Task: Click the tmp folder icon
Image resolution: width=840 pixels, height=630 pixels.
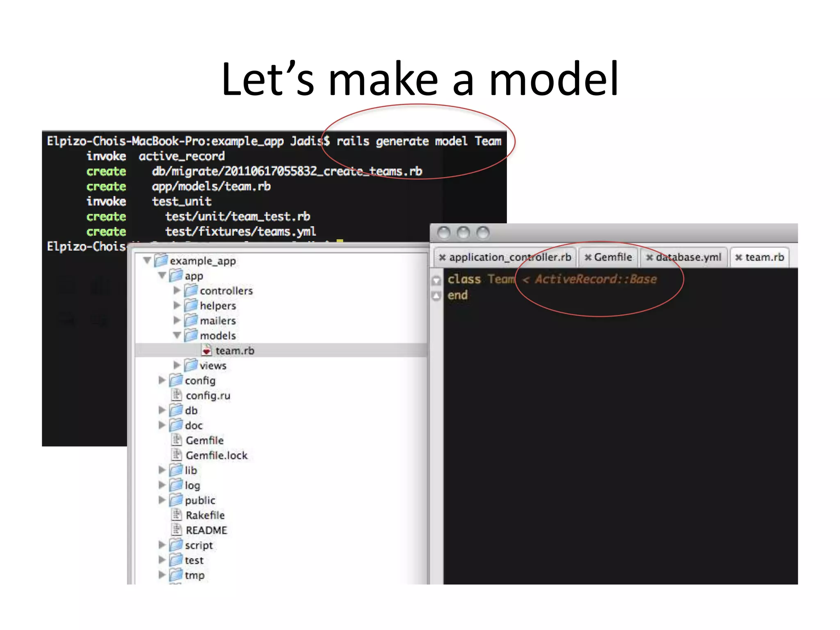Action: coord(176,575)
